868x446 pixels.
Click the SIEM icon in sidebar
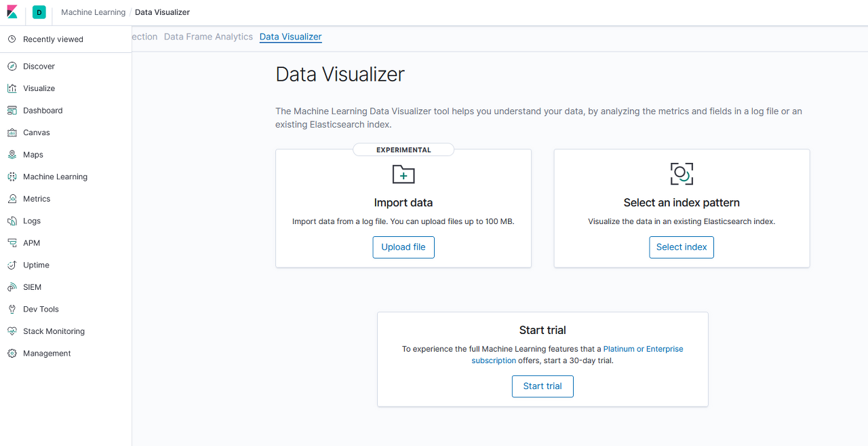(x=12, y=287)
